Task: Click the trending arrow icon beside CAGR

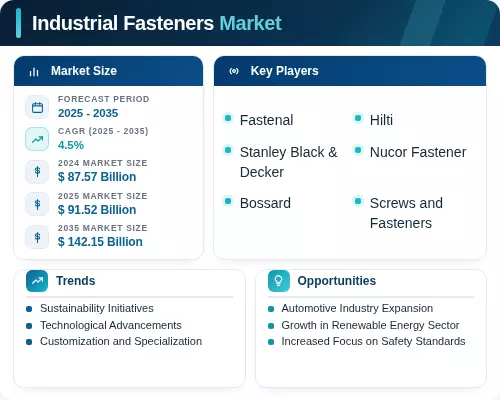Action: click(37, 139)
